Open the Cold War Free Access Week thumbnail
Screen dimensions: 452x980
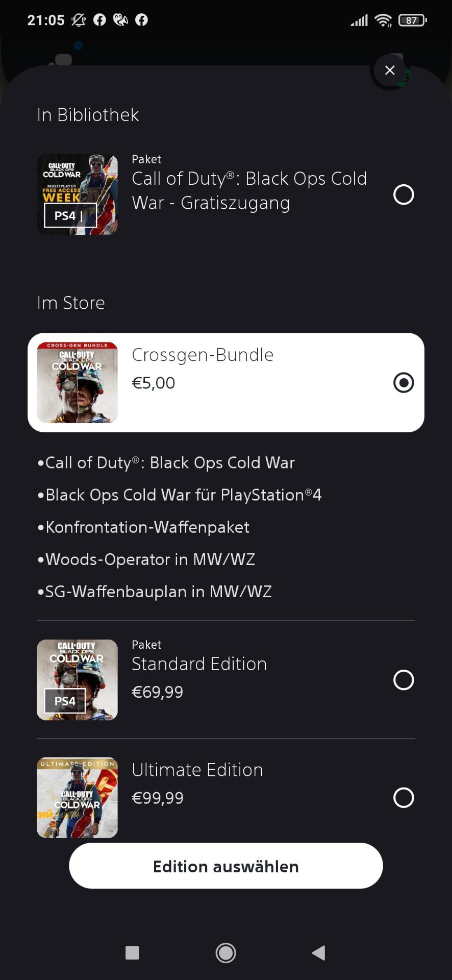pos(77,194)
